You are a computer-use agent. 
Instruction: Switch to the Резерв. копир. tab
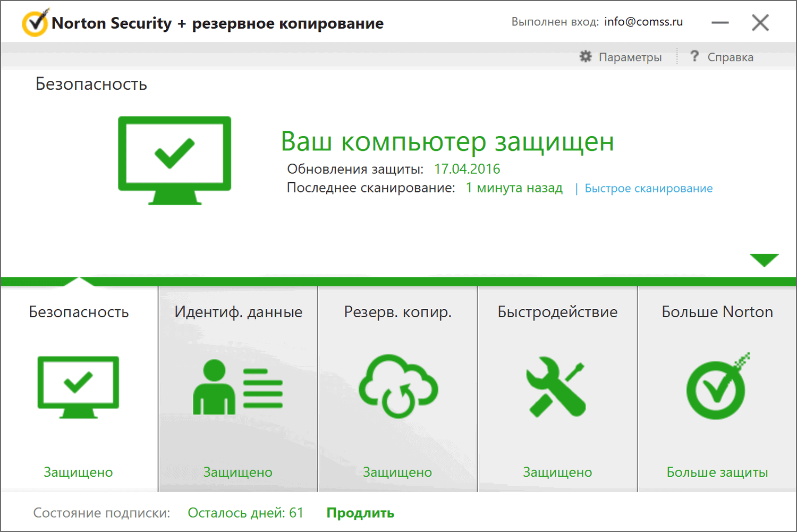397,312
